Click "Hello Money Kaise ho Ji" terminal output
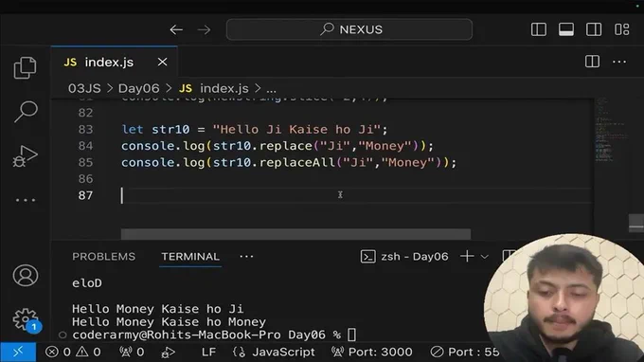 158,309
